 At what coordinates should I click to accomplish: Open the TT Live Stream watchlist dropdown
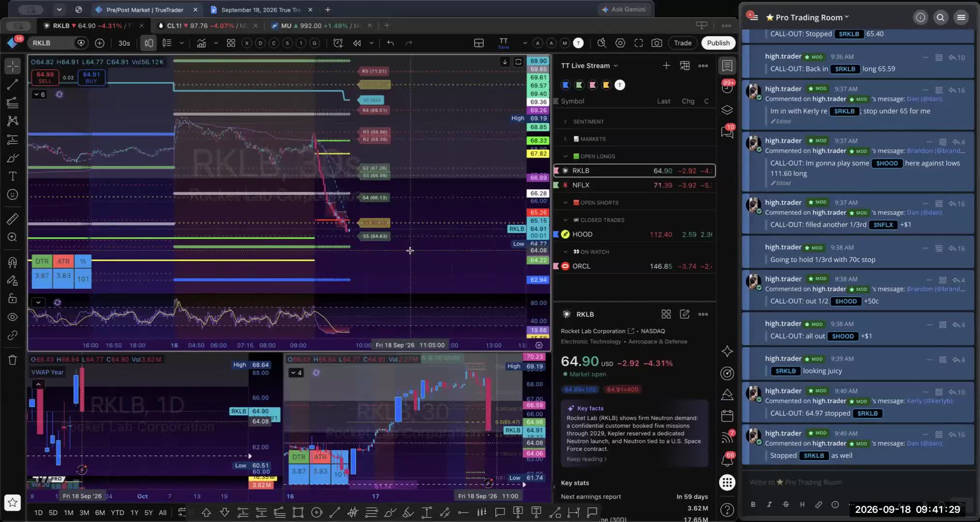[x=589, y=65]
